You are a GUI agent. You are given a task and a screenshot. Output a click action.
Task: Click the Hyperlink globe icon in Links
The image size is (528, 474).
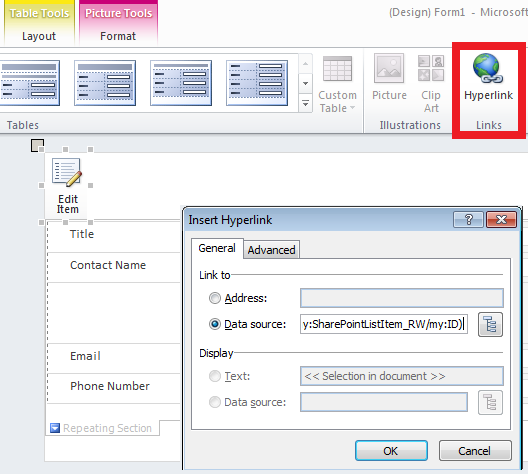click(488, 68)
